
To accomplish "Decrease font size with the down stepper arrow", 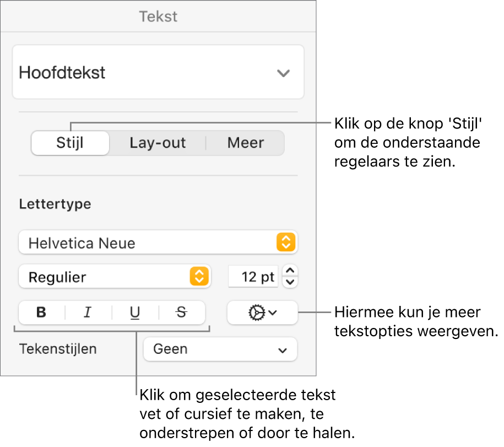I will coord(290,282).
